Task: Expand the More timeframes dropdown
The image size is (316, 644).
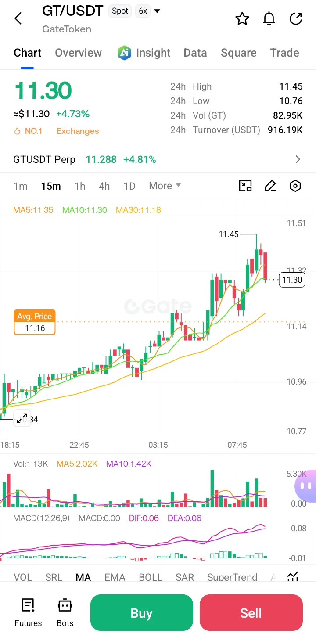Action: click(165, 186)
